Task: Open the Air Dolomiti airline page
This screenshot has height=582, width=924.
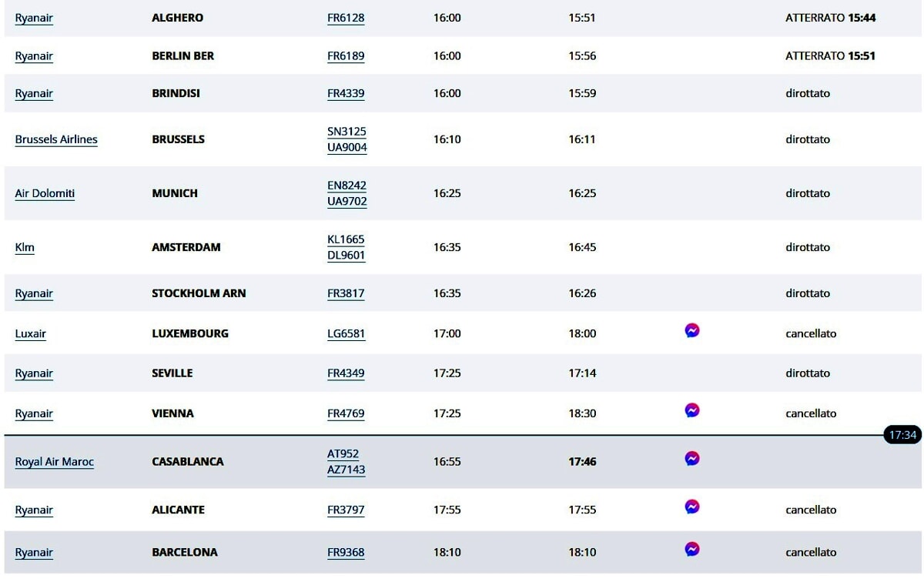Action: (45, 193)
